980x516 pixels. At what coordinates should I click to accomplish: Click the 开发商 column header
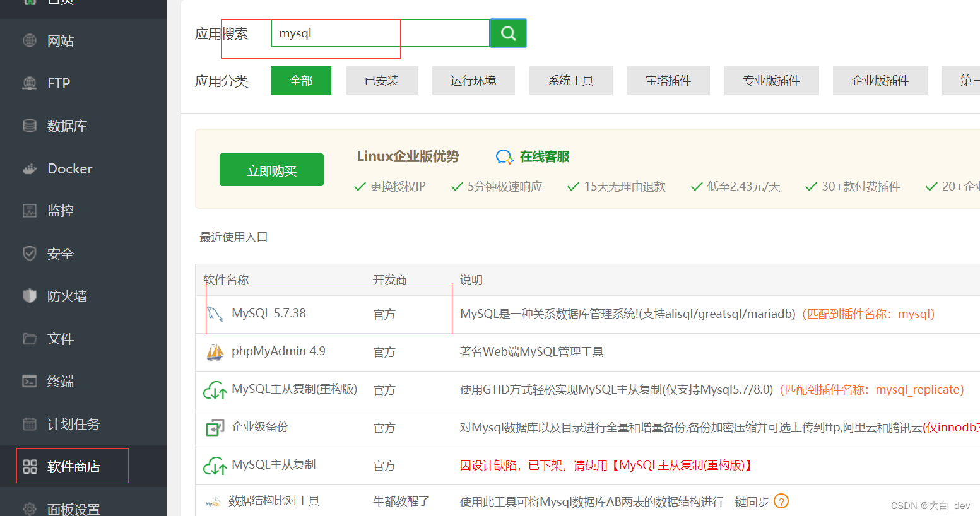pyautogui.click(x=390, y=279)
